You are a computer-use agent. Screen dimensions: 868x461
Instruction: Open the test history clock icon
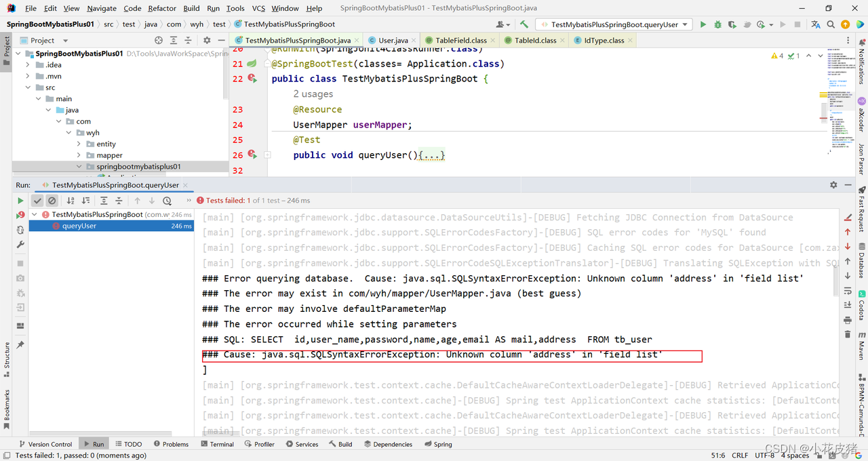tap(167, 201)
